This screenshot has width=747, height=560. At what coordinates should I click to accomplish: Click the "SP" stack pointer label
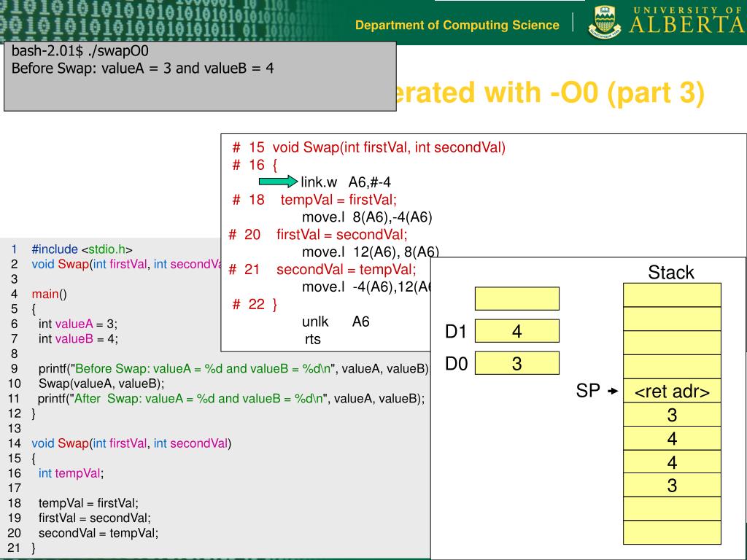coord(588,391)
